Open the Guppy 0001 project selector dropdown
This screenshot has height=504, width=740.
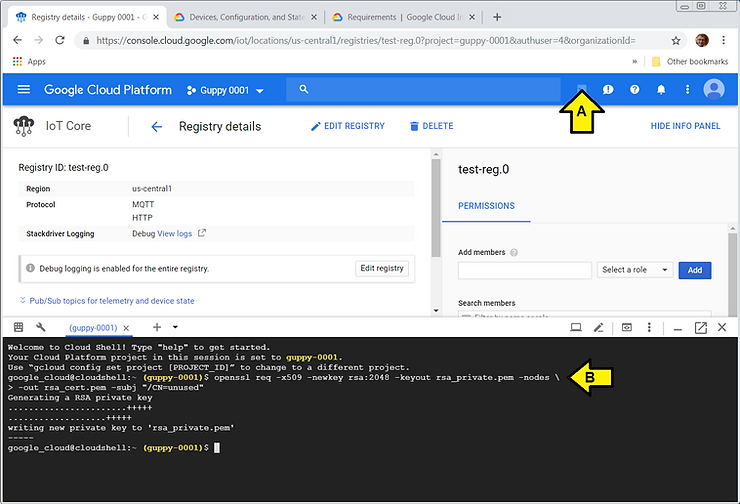click(225, 90)
